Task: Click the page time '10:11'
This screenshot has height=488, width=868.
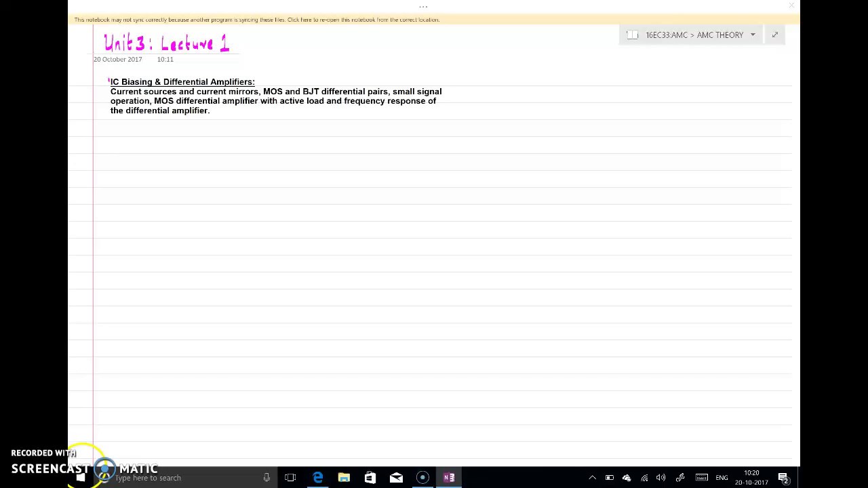Action: click(x=165, y=60)
